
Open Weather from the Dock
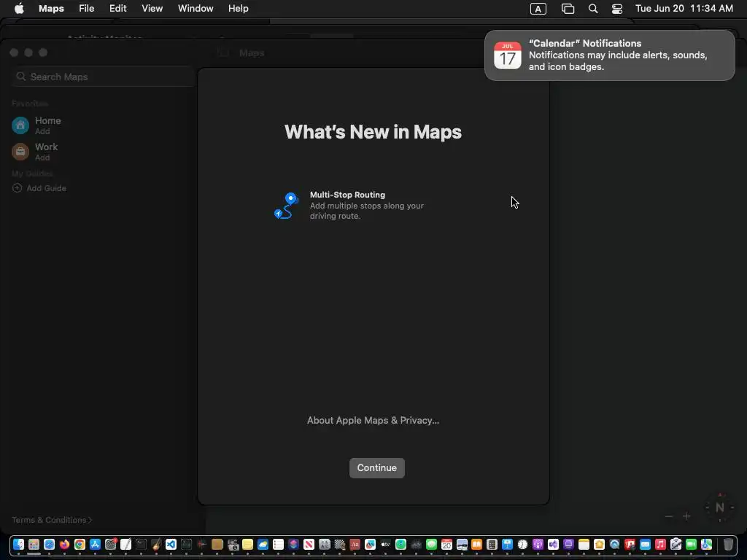263,544
